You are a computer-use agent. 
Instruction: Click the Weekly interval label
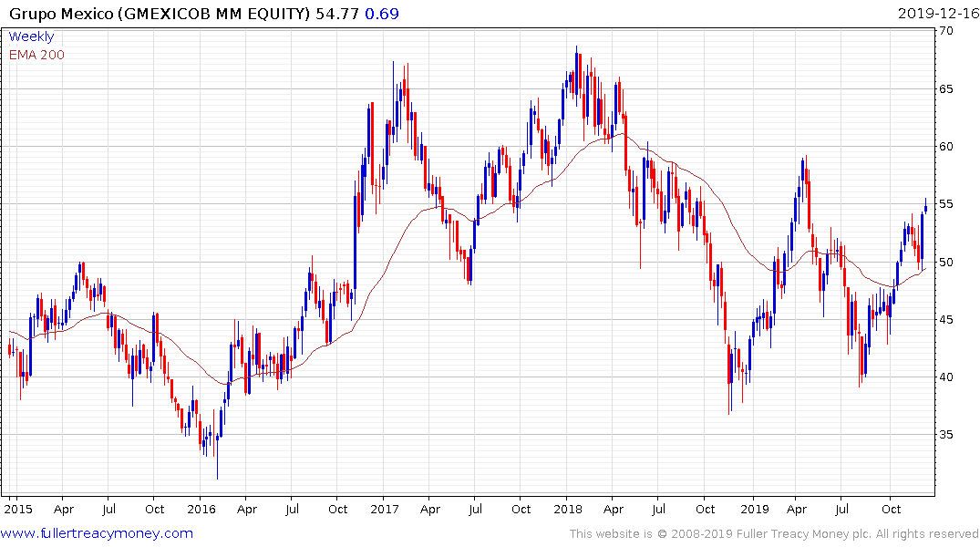pyautogui.click(x=31, y=36)
